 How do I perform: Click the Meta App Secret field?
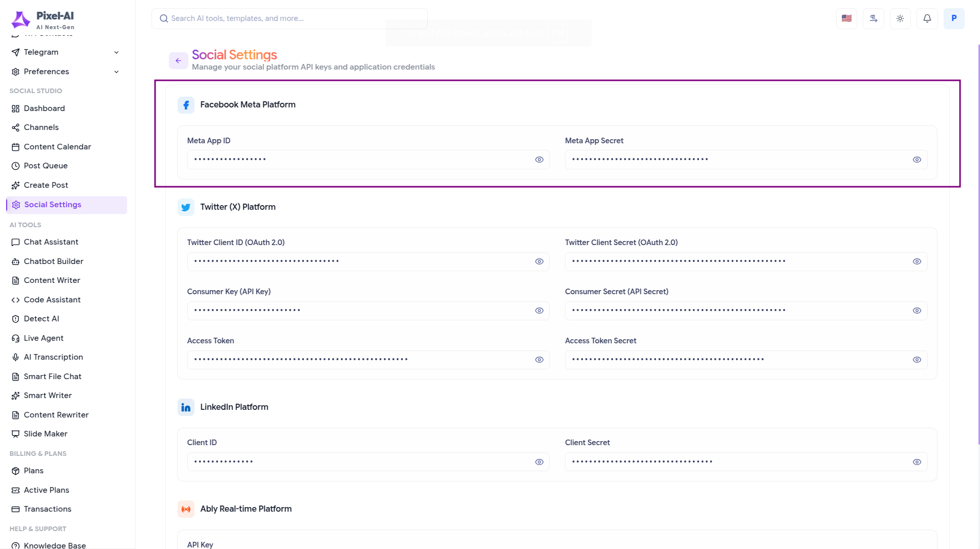[x=746, y=160]
